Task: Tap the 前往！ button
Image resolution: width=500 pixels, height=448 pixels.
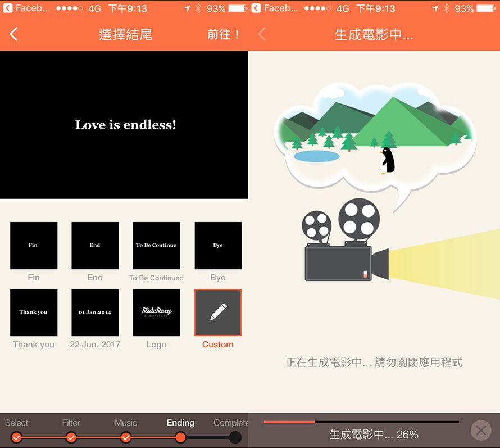Action: [x=223, y=34]
